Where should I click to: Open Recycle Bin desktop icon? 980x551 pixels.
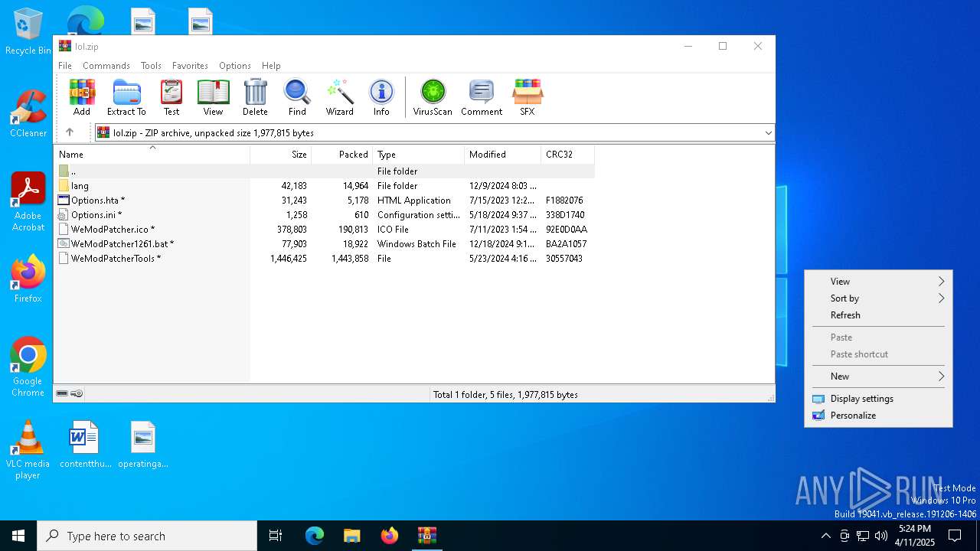click(28, 31)
